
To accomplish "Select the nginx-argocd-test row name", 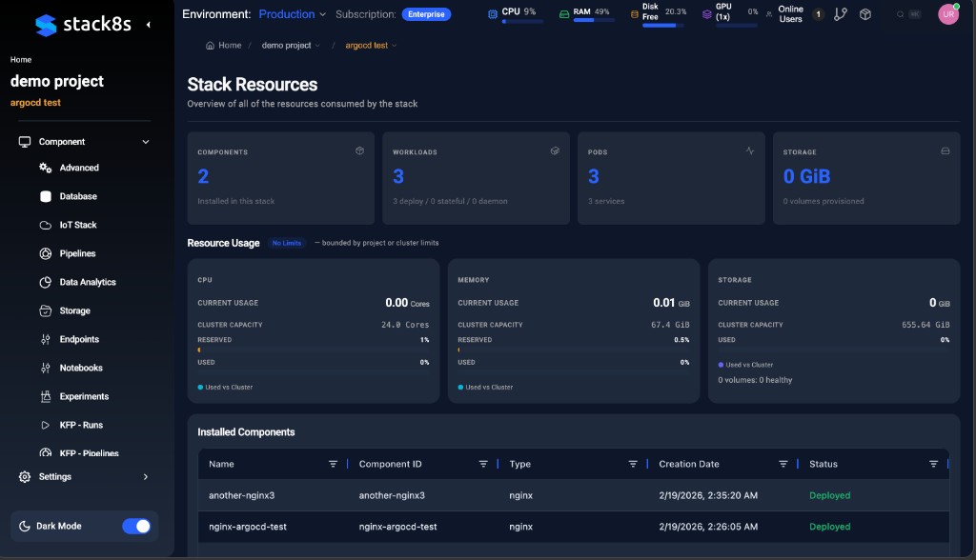I will point(248,527).
